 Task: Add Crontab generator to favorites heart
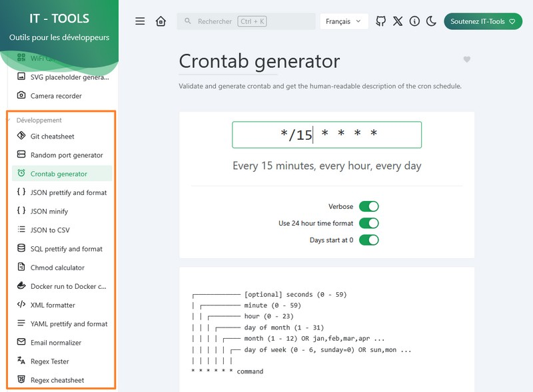click(x=467, y=59)
